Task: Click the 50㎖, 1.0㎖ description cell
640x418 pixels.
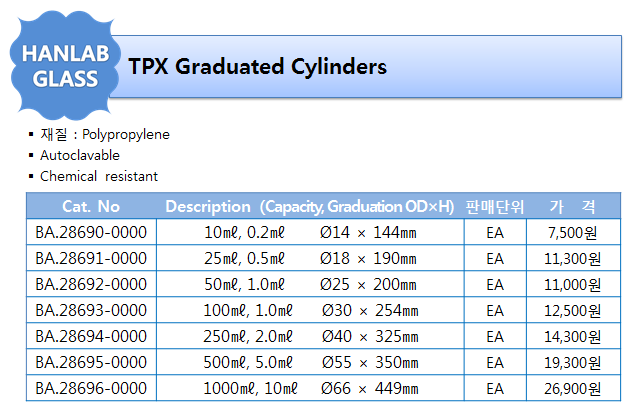Action: pos(310,285)
